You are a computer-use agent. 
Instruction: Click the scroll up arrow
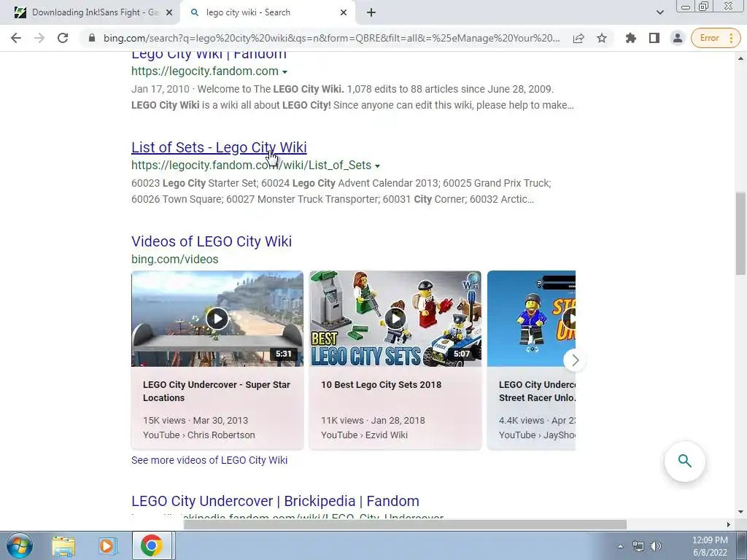[x=740, y=59]
